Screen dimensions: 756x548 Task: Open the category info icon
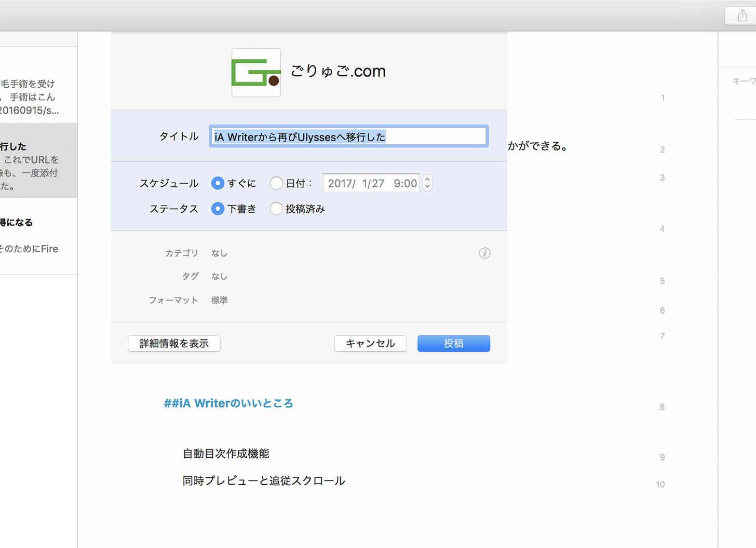pos(484,253)
